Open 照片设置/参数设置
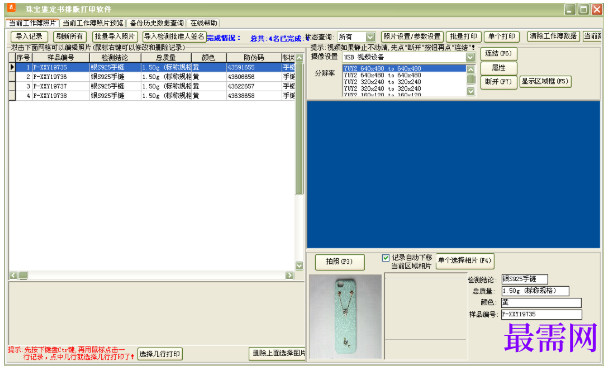Screen dimensions: 616x369 click(x=412, y=37)
